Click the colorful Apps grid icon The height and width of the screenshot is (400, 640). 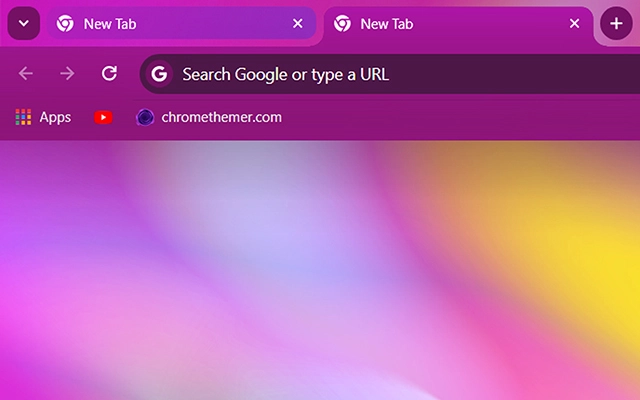(24, 117)
